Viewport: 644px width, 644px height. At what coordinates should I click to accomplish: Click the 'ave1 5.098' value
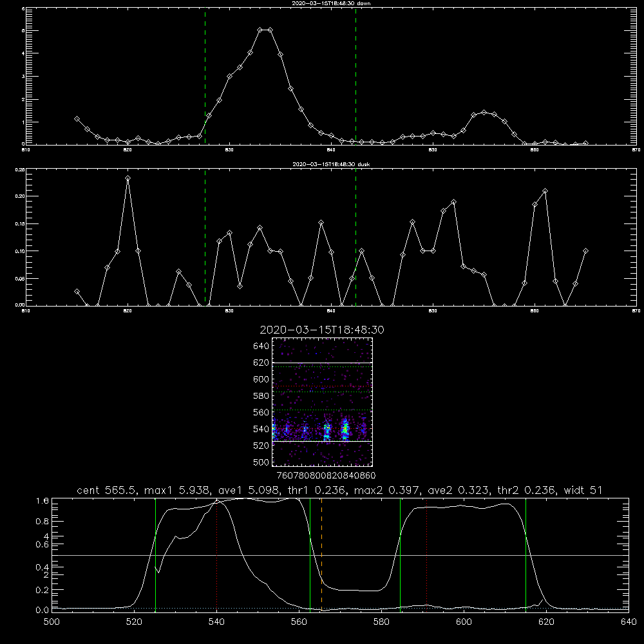point(251,490)
